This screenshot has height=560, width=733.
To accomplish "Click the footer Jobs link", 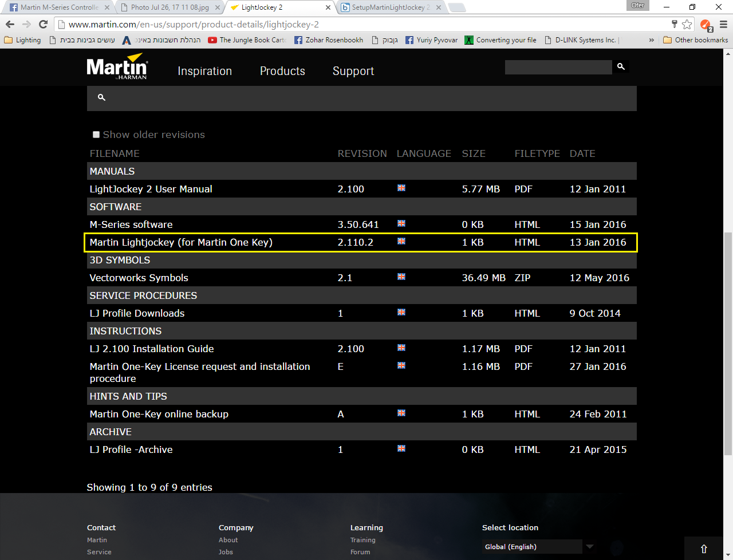I will pos(226,552).
